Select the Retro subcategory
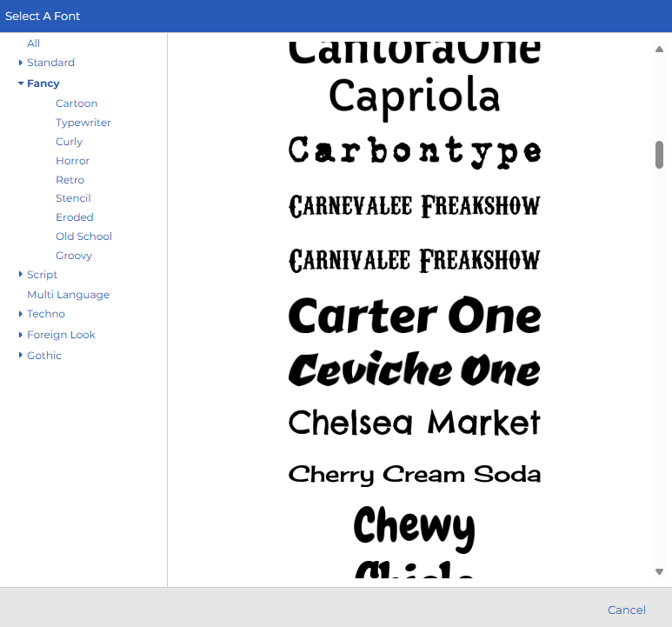This screenshot has height=627, width=672. 70,179
